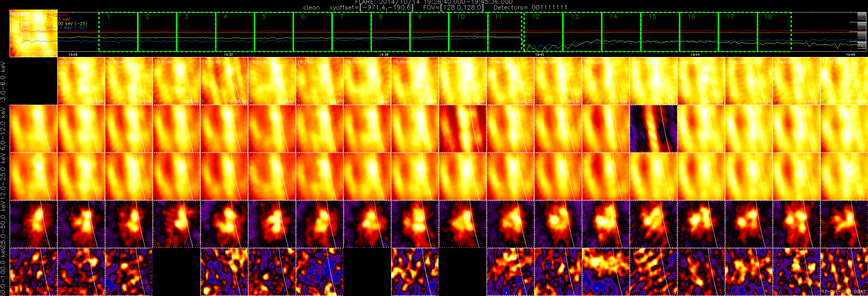Click the 19:39:32 end time label
This screenshot has width=868, height=296.
point(524,102)
